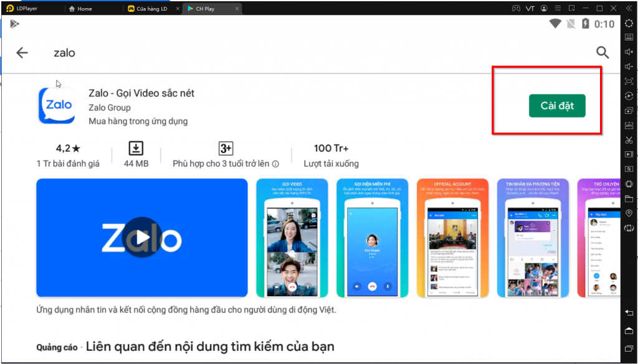Click the age rating info icon
Image resolution: width=638 pixels, height=364 pixels.
[275, 164]
